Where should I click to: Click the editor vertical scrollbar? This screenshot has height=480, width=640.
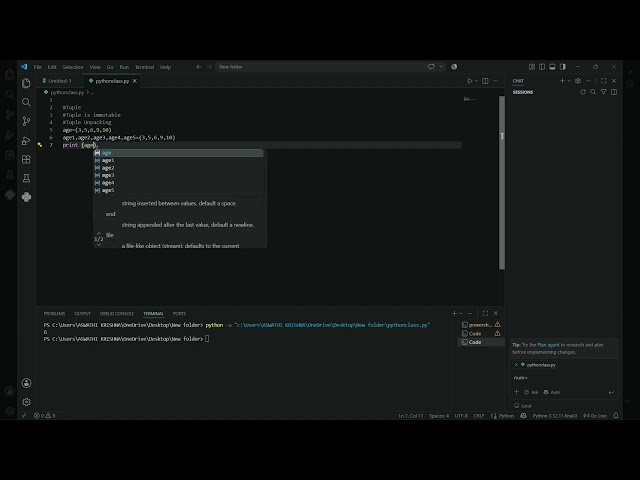click(502, 183)
